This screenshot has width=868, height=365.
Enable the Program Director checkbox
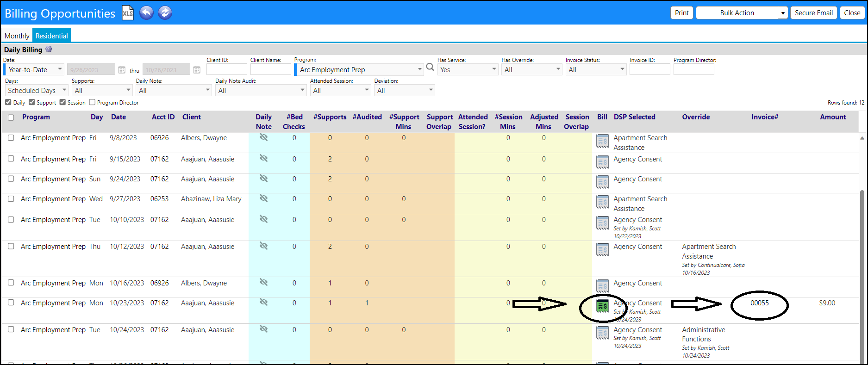pyautogui.click(x=92, y=102)
